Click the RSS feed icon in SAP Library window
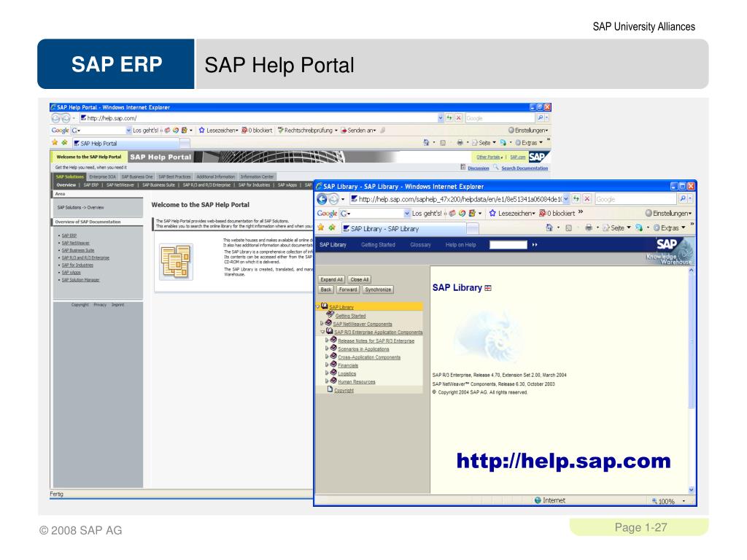The width and height of the screenshot is (747, 560). coord(568,228)
